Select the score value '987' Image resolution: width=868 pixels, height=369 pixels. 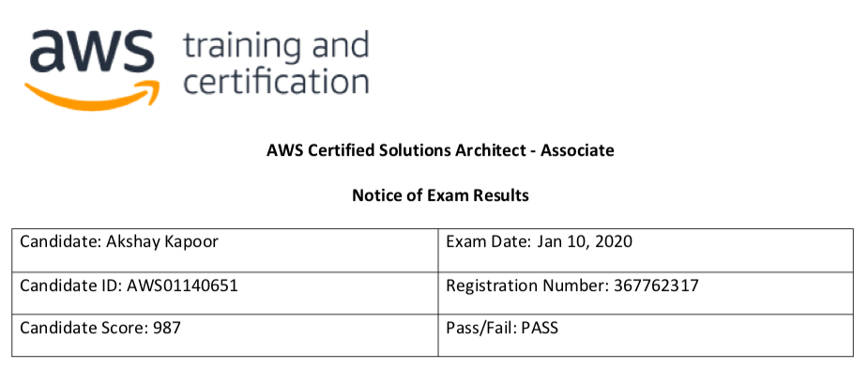pos(166,328)
